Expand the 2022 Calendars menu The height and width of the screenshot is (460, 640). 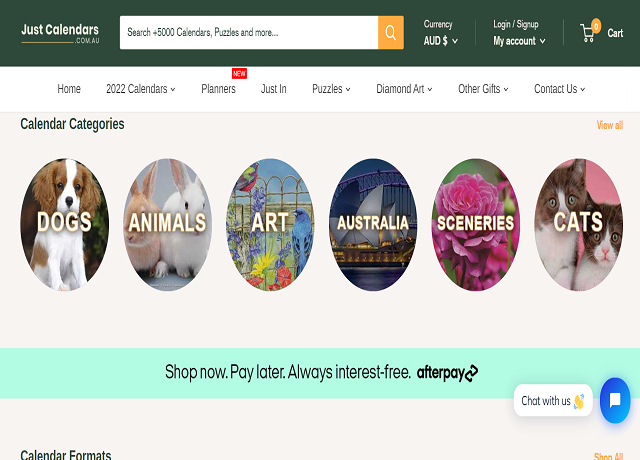point(140,89)
